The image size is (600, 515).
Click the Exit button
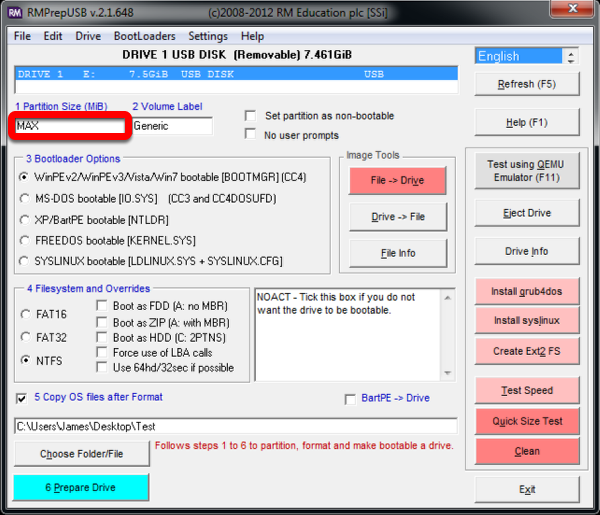527,489
